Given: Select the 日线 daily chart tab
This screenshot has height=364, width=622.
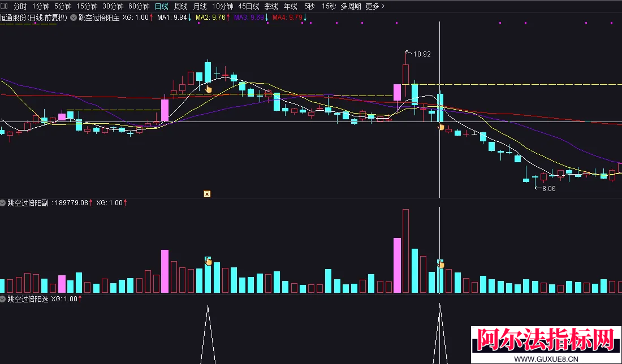Looking at the screenshot, I should pyautogui.click(x=162, y=6).
